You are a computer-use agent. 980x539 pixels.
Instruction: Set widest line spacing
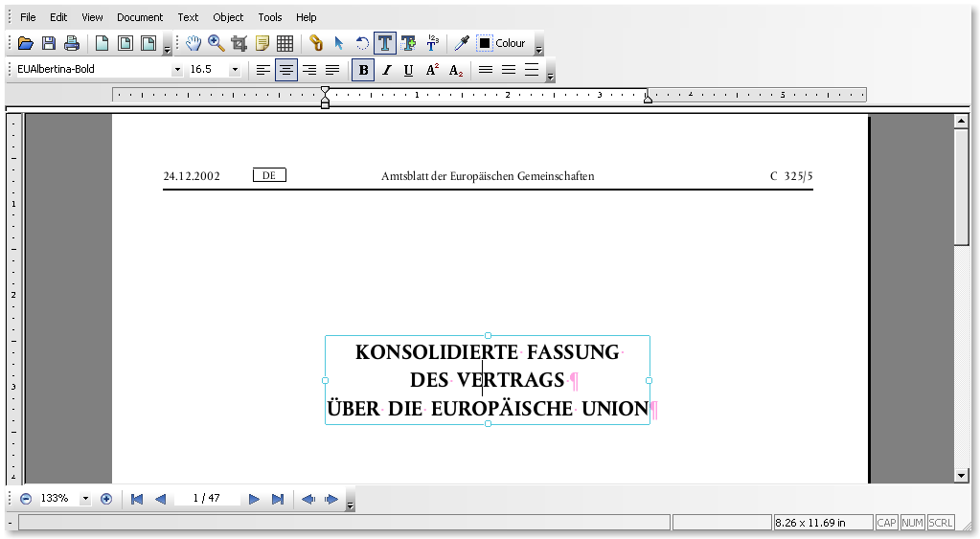click(532, 70)
